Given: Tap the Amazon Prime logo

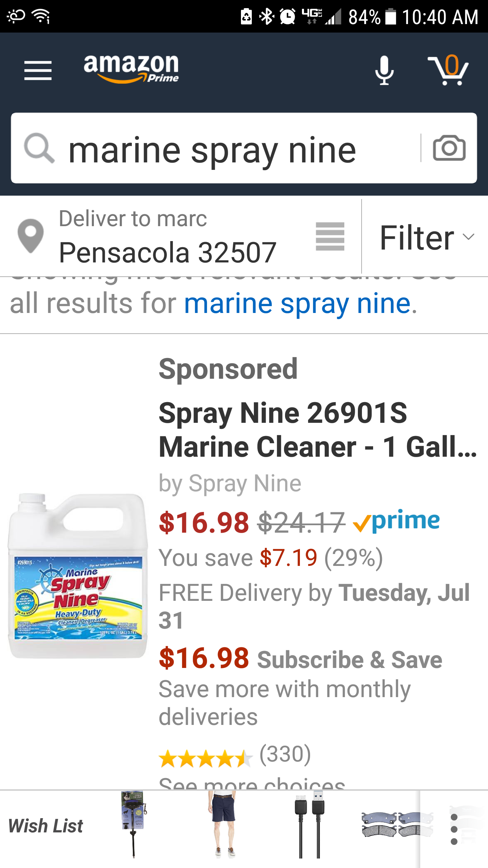Looking at the screenshot, I should 131,69.
